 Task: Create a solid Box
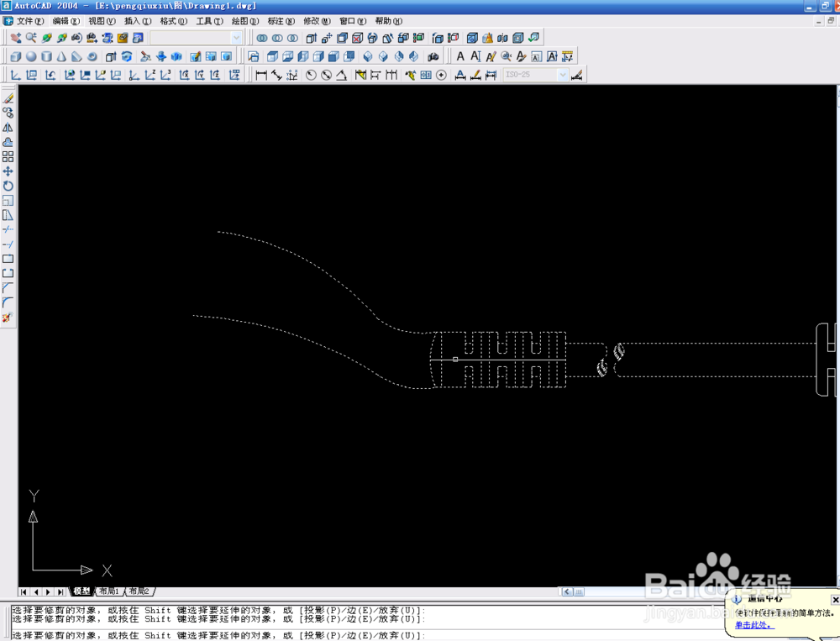pyautogui.click(x=15, y=56)
